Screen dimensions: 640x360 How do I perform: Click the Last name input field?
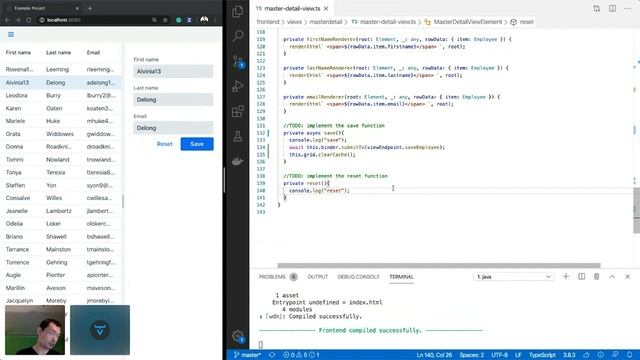pos(173,100)
